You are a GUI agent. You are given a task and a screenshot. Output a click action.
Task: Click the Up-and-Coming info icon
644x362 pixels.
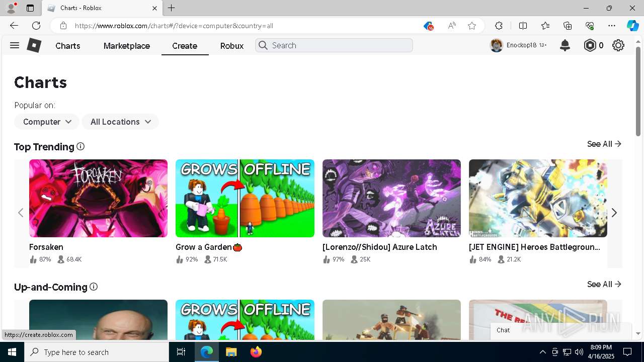(x=94, y=287)
